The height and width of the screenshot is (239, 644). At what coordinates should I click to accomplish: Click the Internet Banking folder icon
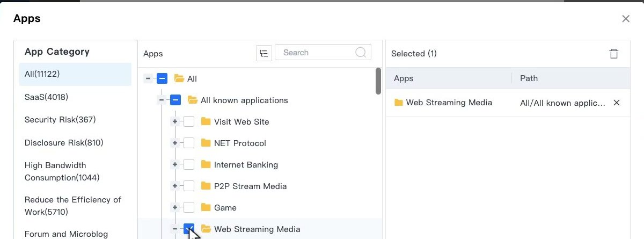(x=206, y=164)
